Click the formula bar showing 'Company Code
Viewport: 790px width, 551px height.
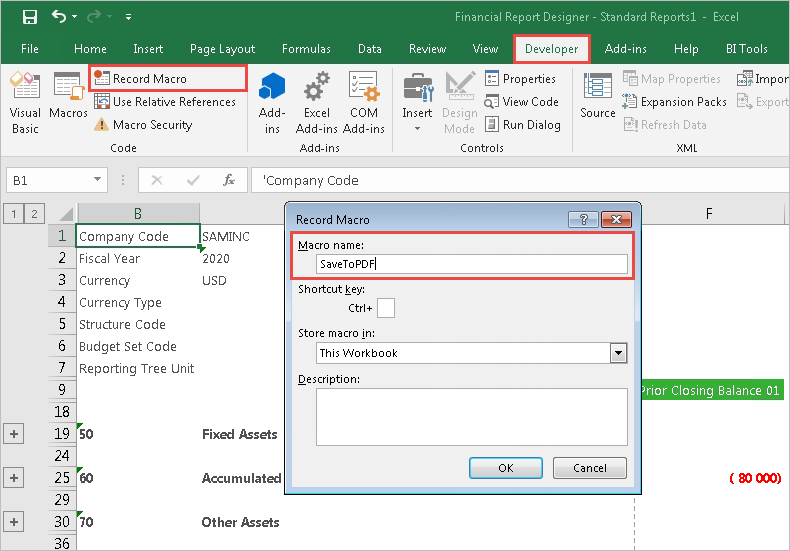520,180
